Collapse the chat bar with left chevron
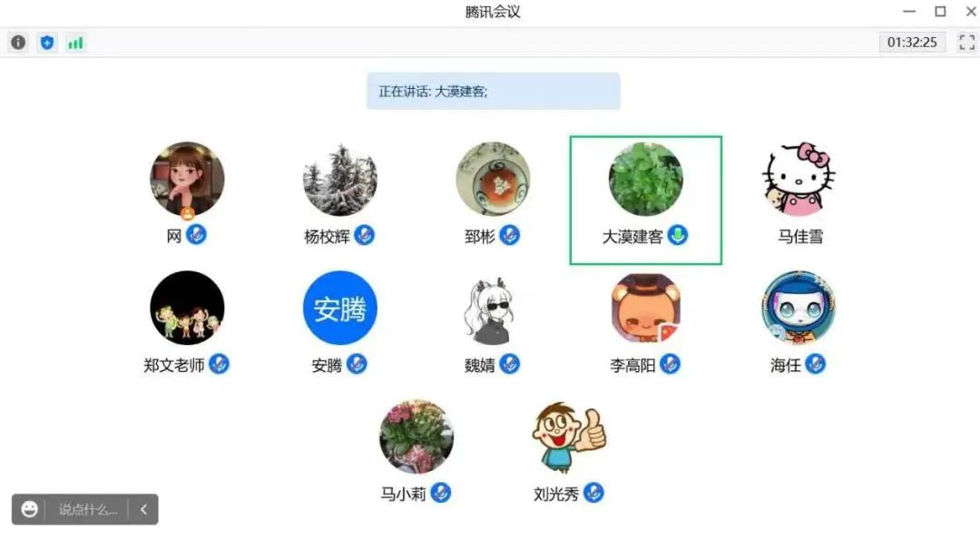This screenshot has height=560, width=980. (143, 509)
